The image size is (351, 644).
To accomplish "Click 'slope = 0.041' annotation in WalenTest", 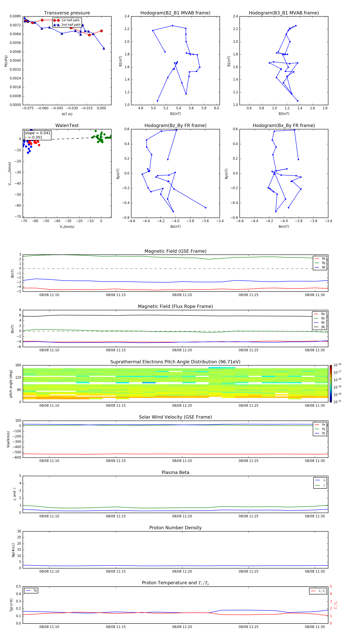I will tap(37, 133).
